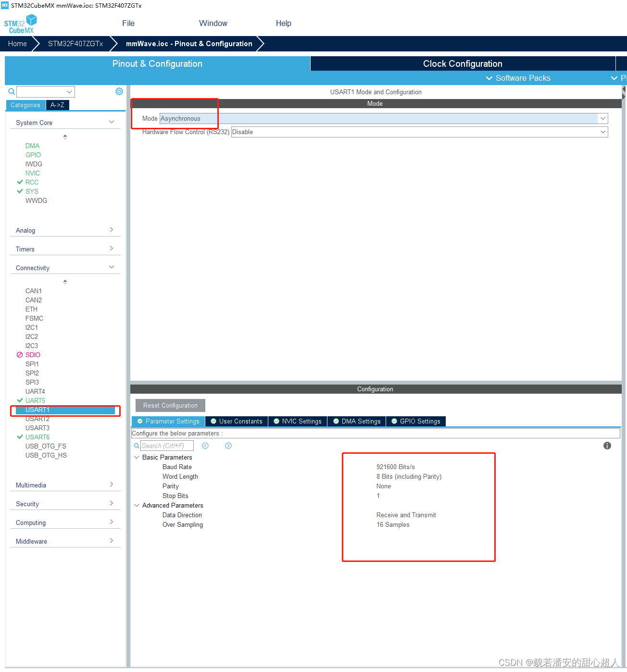The image size is (627, 672).
Task: Expand the Multimedia category
Action: pos(112,485)
